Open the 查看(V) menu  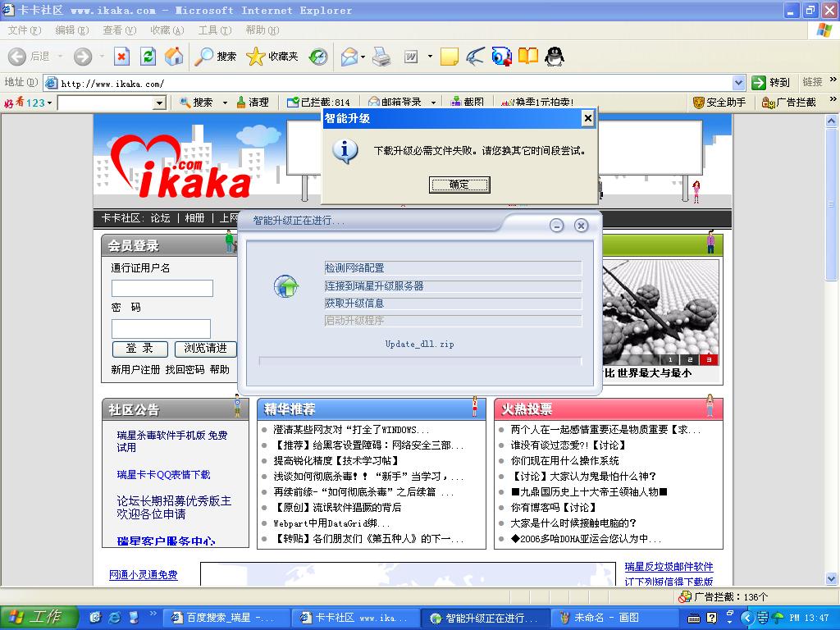click(x=120, y=30)
